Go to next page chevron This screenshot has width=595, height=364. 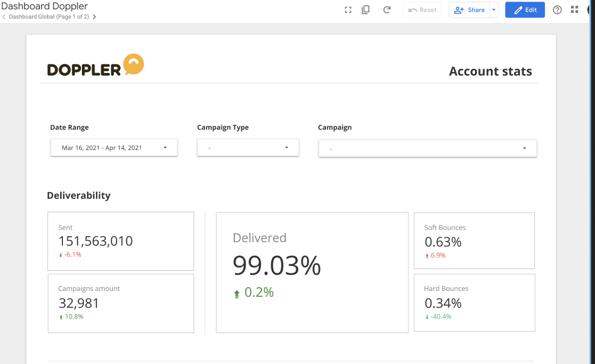(x=94, y=17)
